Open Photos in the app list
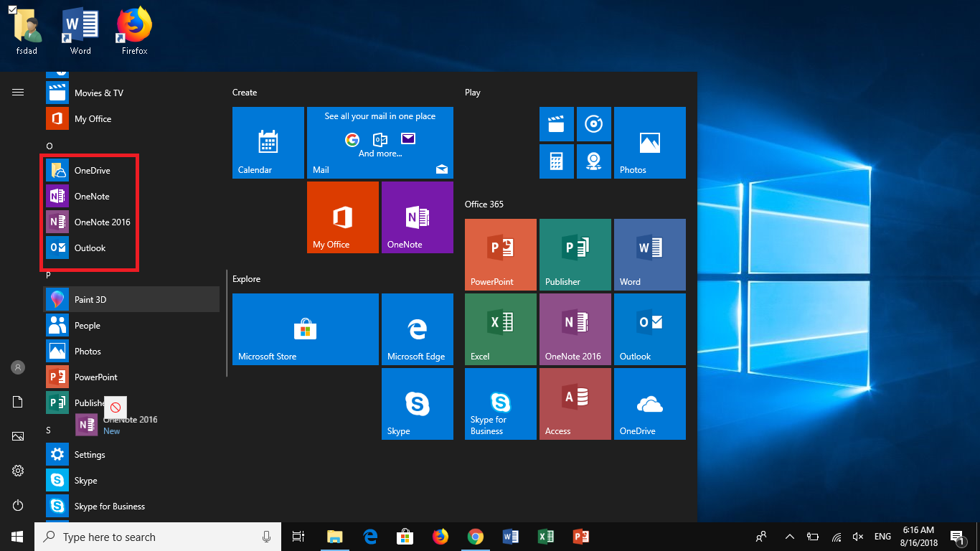This screenshot has width=980, height=551. click(131, 351)
